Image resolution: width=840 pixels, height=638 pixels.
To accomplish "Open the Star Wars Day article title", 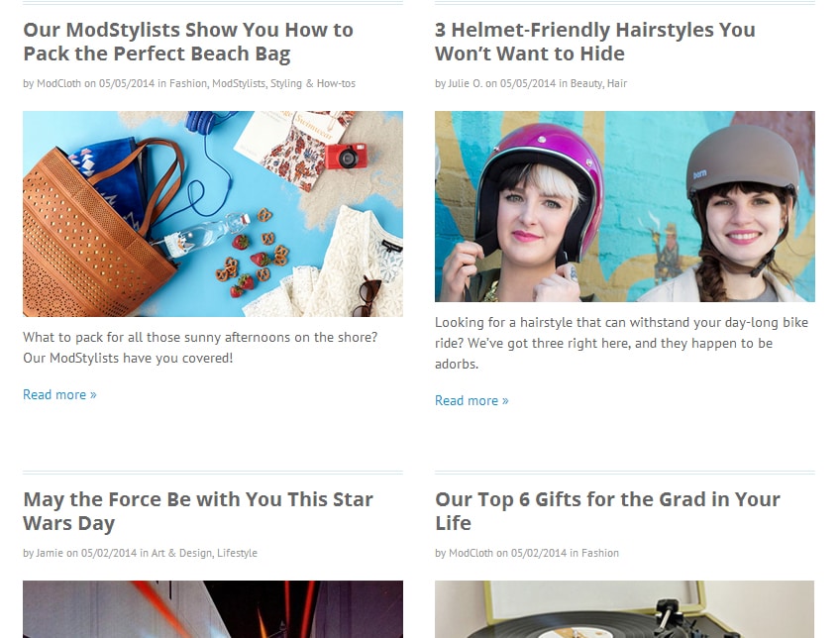I will [198, 511].
